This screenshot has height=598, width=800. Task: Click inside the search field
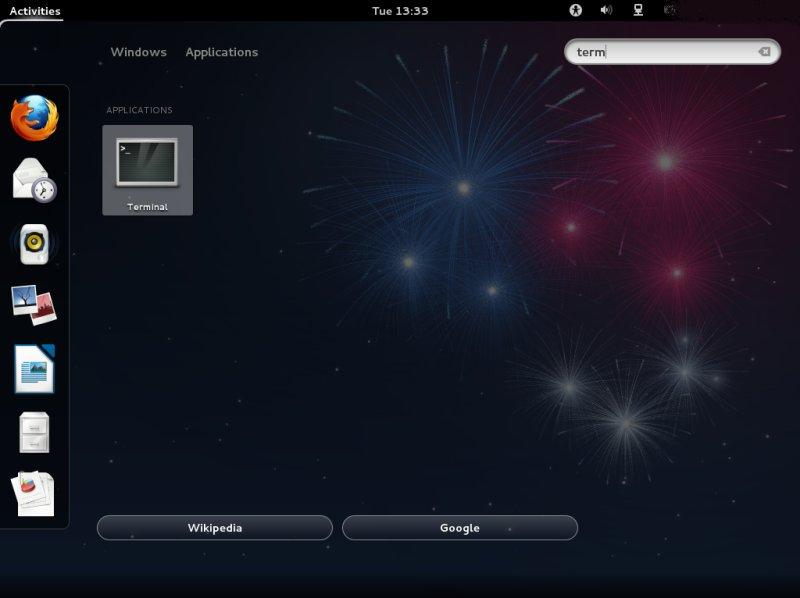pos(670,52)
